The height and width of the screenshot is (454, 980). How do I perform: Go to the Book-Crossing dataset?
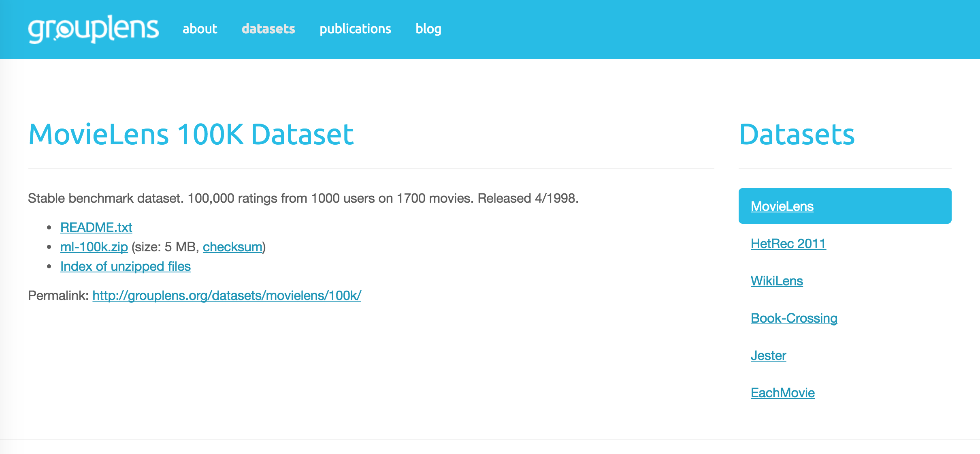coord(794,318)
